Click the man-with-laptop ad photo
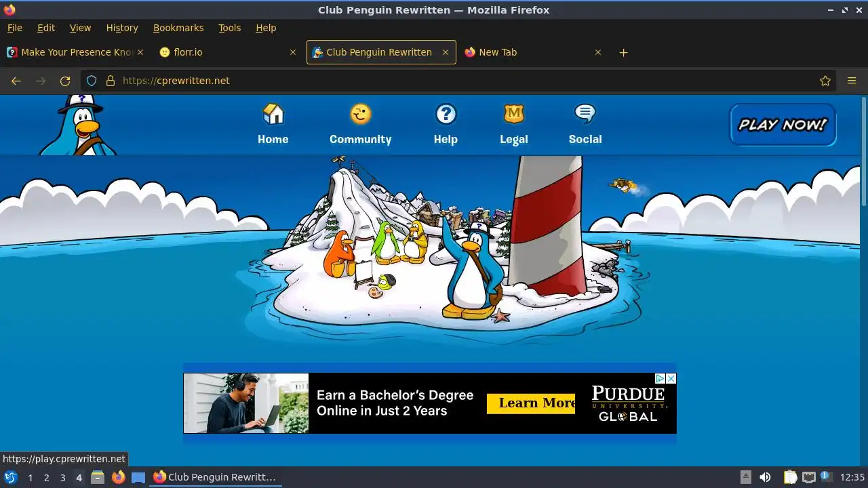The width and height of the screenshot is (868, 488). 246,403
